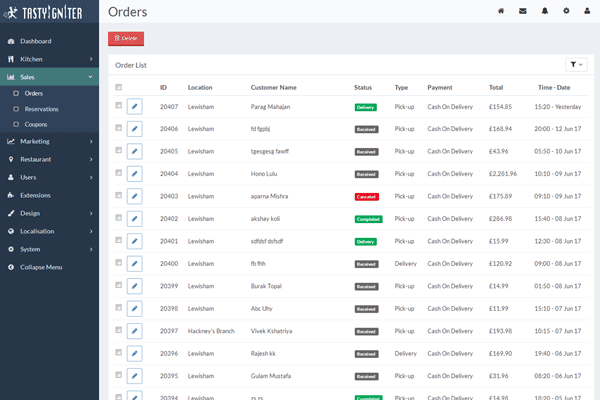The image size is (600, 400).
Task: Open the settings gear icon
Action: pyautogui.click(x=565, y=11)
